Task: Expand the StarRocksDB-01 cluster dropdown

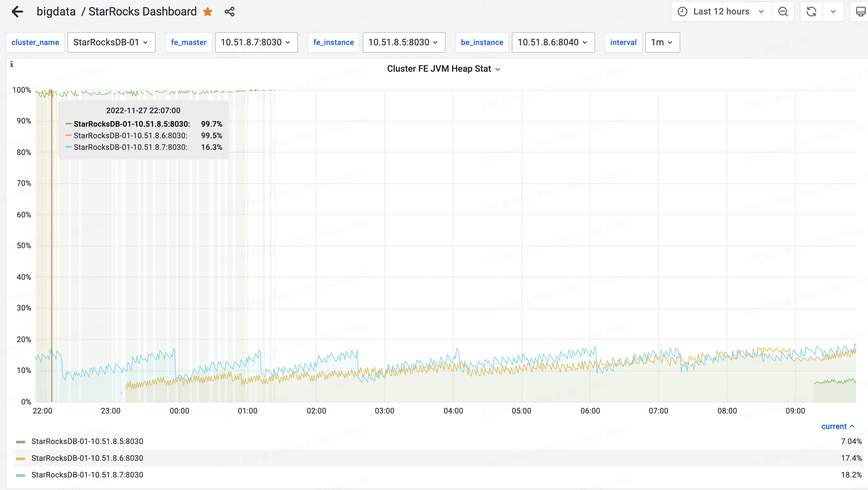Action: point(111,42)
